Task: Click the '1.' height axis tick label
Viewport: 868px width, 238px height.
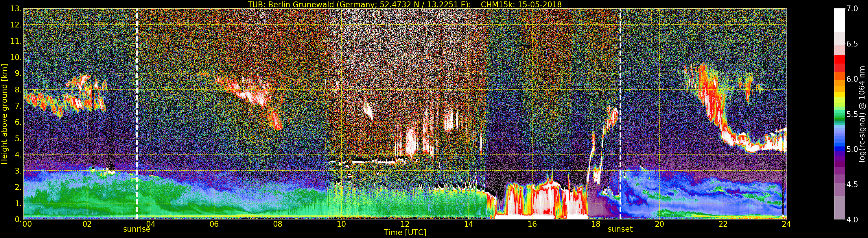Action: [18, 203]
